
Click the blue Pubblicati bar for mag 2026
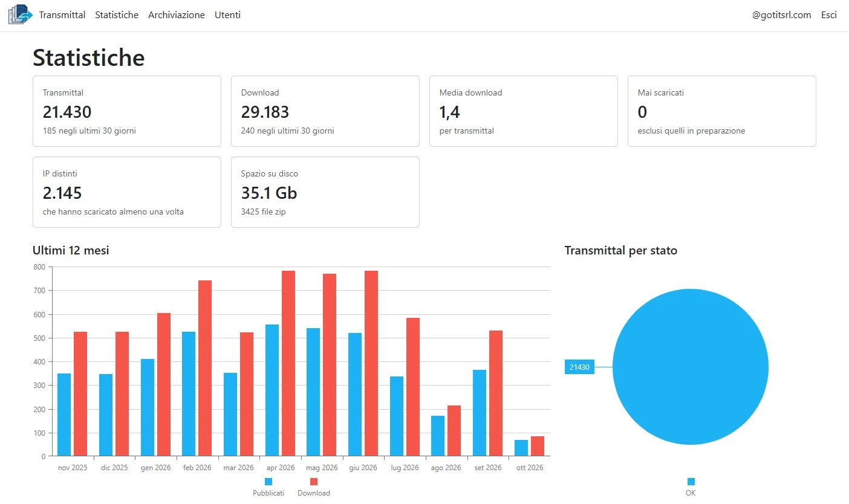(x=313, y=392)
